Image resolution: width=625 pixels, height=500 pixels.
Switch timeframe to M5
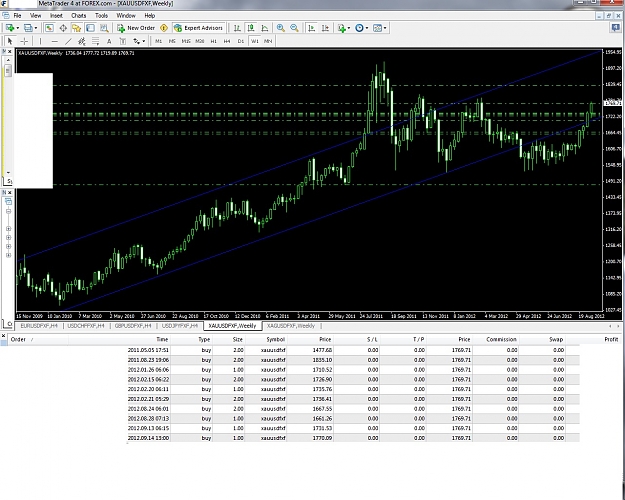point(172,41)
